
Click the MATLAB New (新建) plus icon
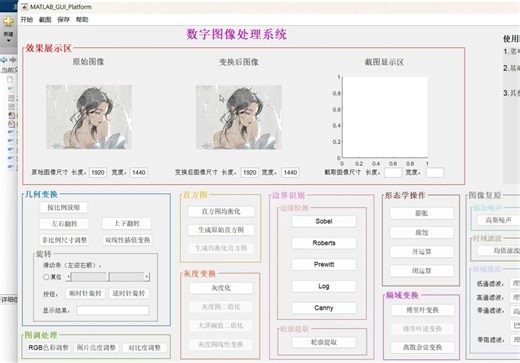8,22
